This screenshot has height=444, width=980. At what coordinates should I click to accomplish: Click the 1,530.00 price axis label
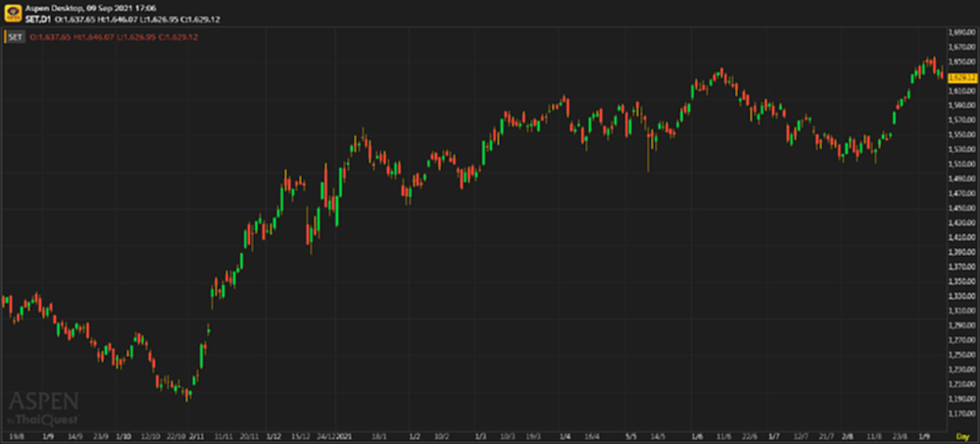[x=963, y=149]
